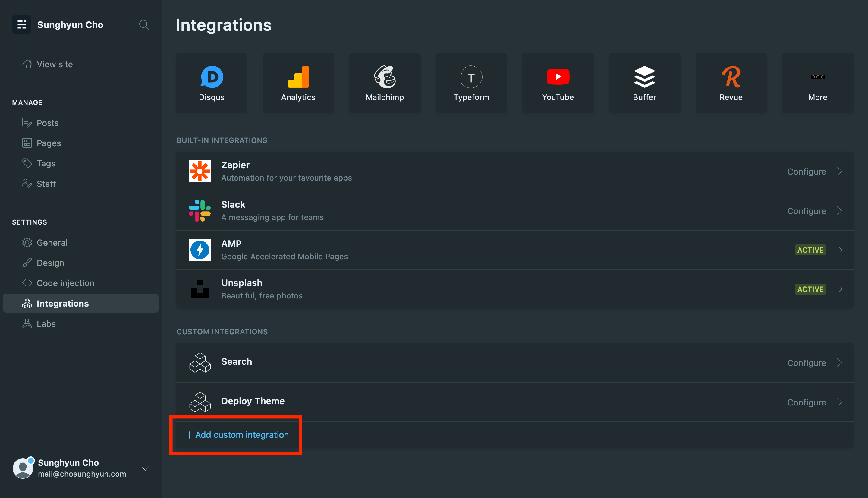Go to Posts in sidebar
868x498 pixels.
(48, 123)
